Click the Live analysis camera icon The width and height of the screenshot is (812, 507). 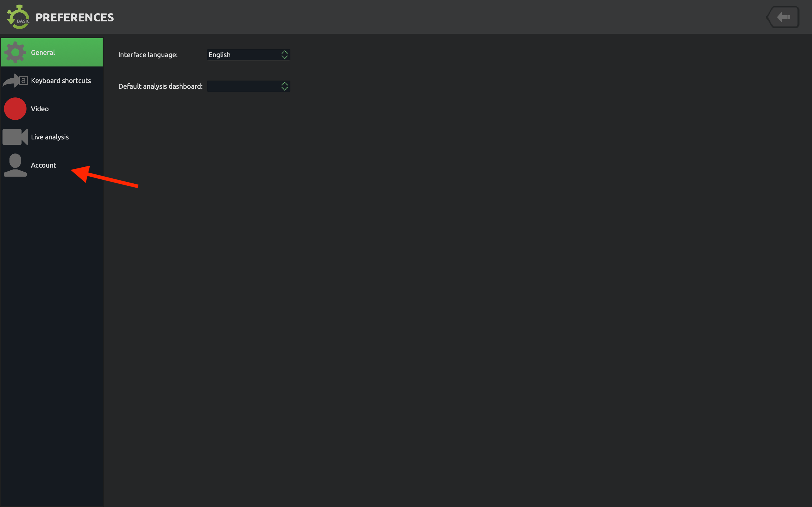(x=15, y=137)
